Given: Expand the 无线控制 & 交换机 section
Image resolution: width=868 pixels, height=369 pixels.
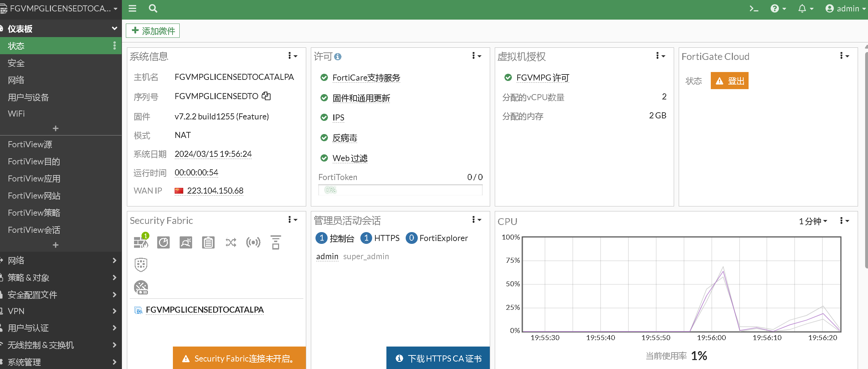Looking at the screenshot, I should 114,345.
